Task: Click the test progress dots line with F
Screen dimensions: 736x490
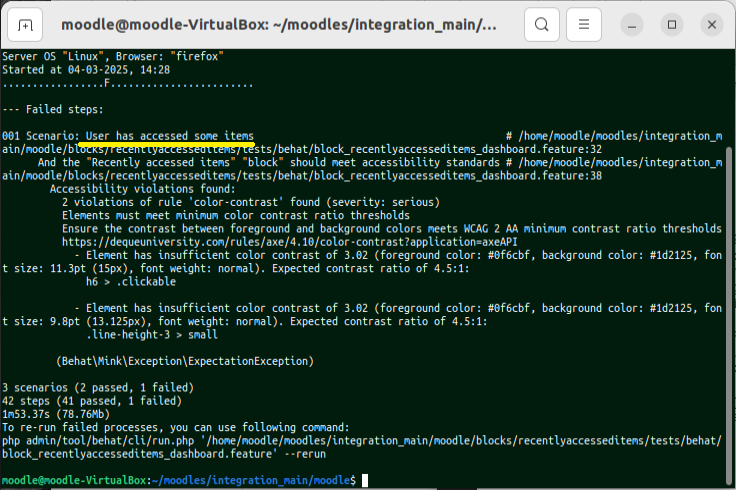Action: click(128, 83)
